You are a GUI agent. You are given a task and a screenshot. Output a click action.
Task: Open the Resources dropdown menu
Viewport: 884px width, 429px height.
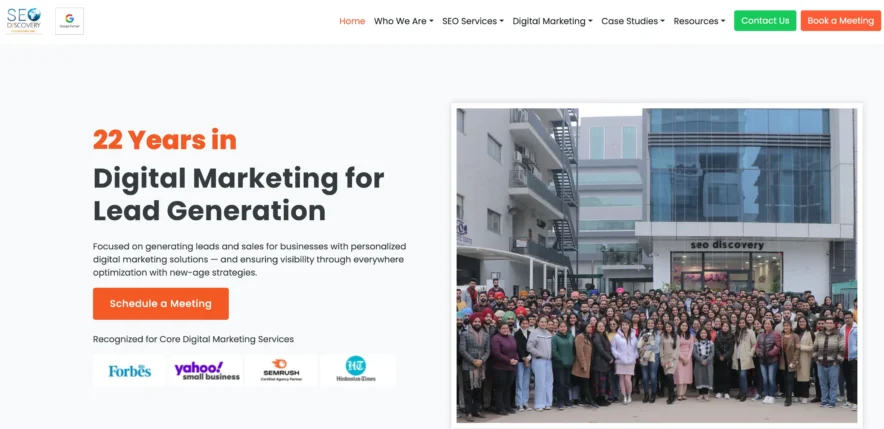700,21
